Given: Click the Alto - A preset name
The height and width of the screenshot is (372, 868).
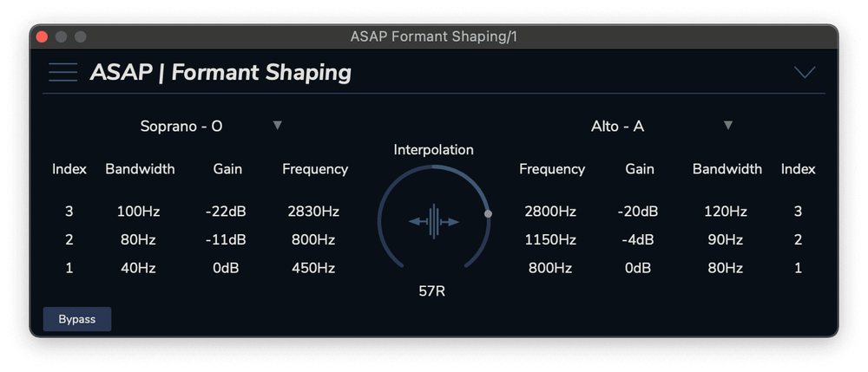Looking at the screenshot, I should (617, 127).
